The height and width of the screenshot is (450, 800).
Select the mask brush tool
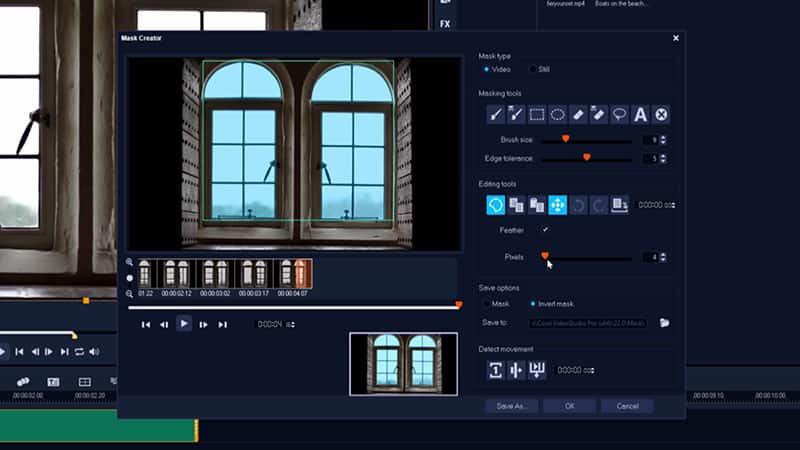coord(495,114)
